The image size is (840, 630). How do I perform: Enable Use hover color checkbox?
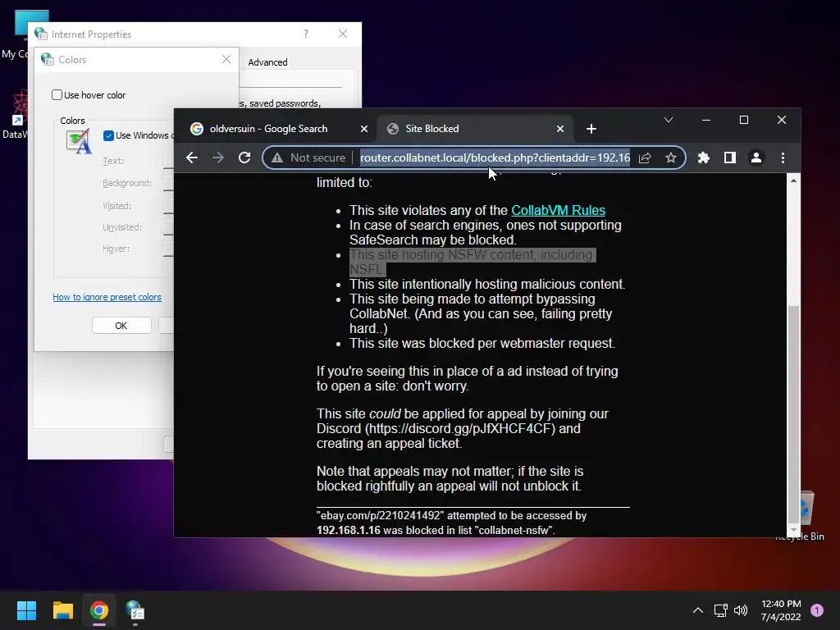click(57, 95)
